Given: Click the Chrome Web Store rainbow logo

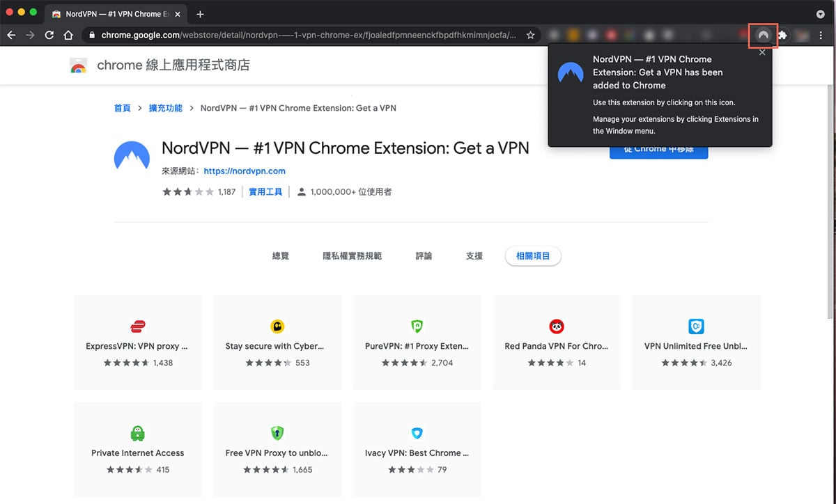Looking at the screenshot, I should tap(78, 66).
